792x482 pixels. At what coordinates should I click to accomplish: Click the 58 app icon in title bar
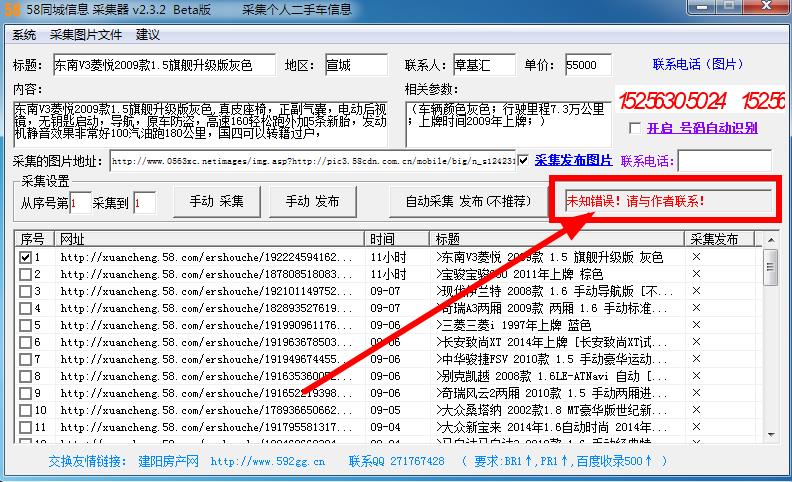tap(11, 10)
